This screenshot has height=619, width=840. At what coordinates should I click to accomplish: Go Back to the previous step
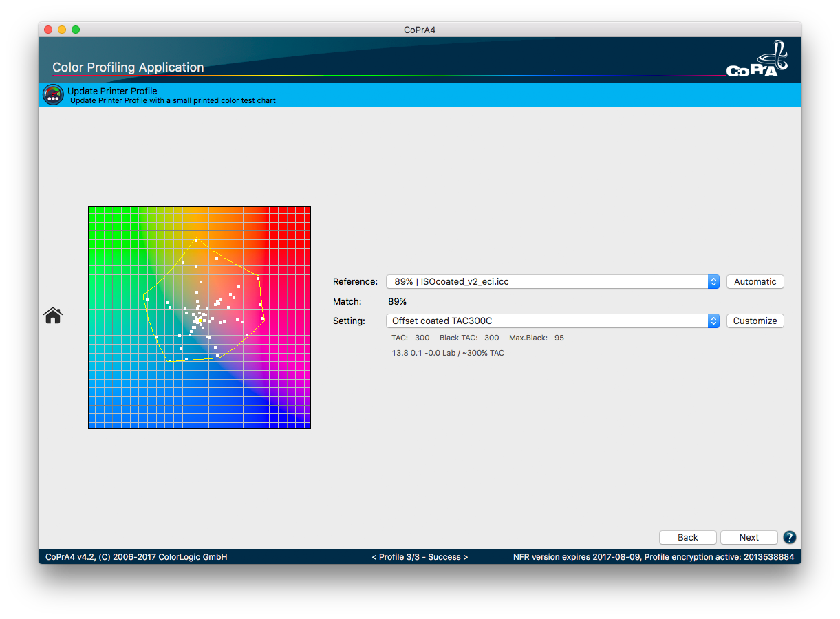pyautogui.click(x=688, y=537)
